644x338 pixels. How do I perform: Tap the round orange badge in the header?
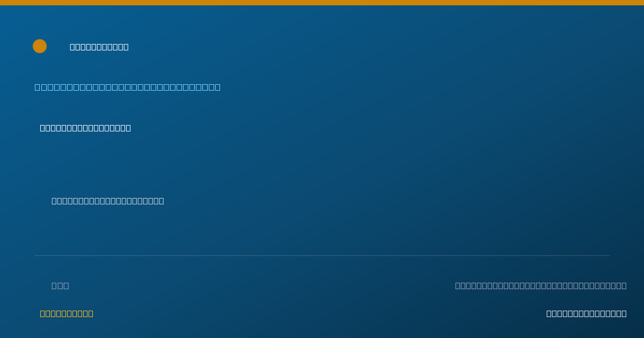tap(40, 46)
